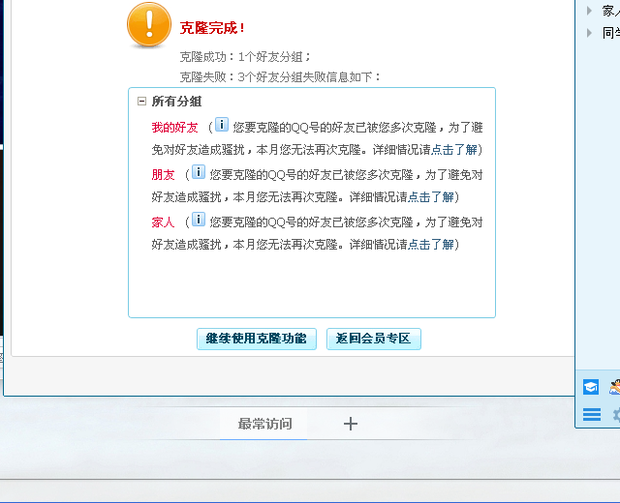Open 点击了解 link in 家人 row

click(x=431, y=244)
